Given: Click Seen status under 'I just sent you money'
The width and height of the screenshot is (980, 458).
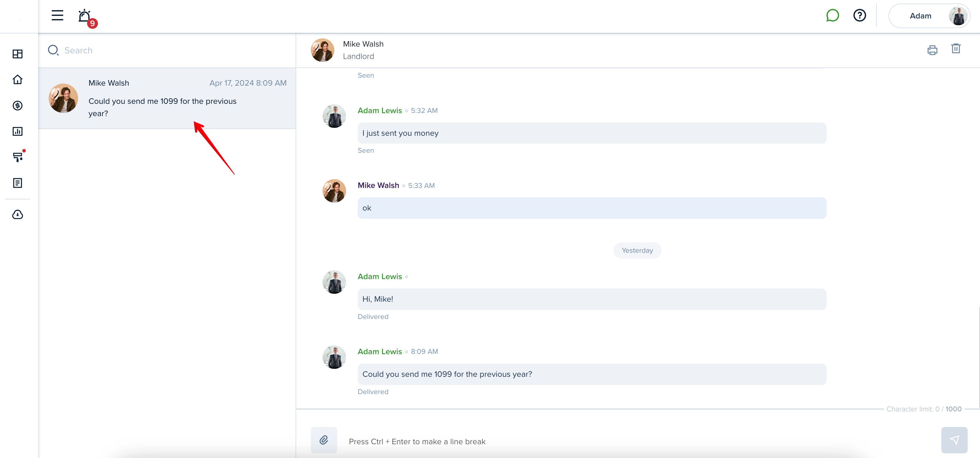Looking at the screenshot, I should tap(366, 150).
